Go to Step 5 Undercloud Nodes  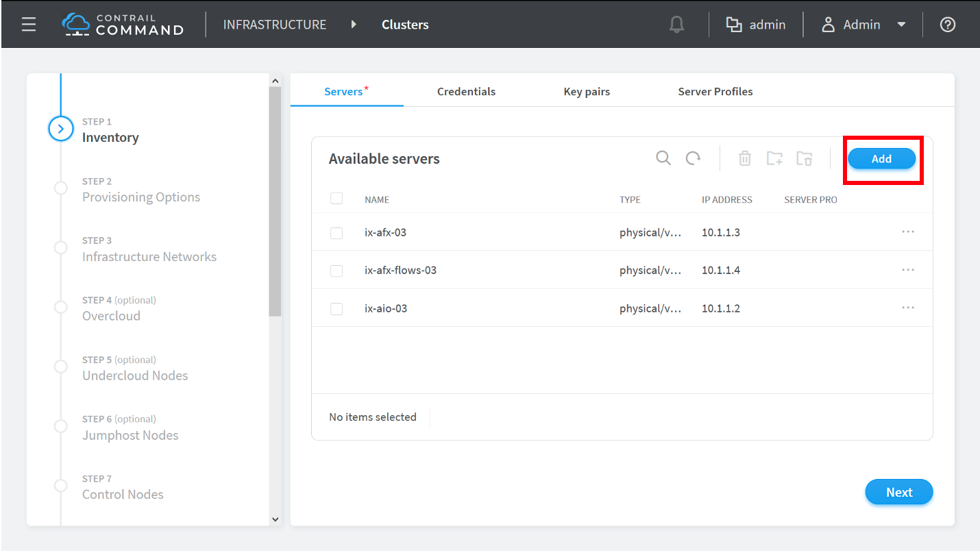135,369
